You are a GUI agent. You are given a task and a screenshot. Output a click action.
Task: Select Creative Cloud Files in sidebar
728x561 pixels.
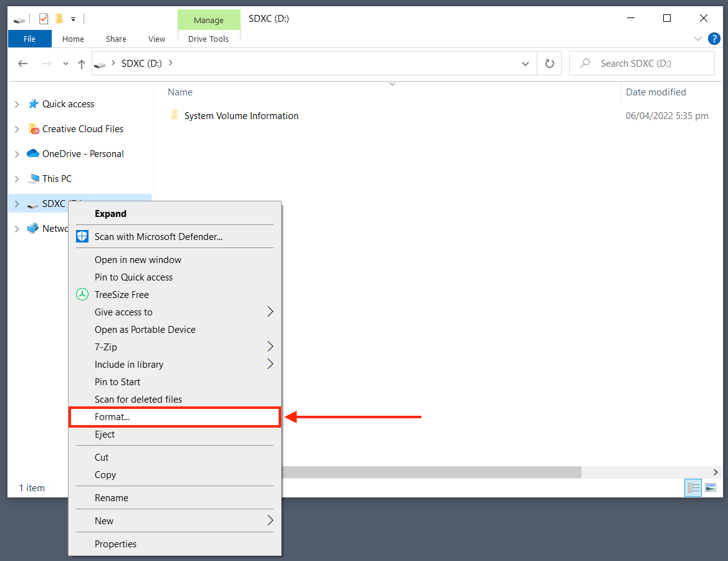coord(83,128)
